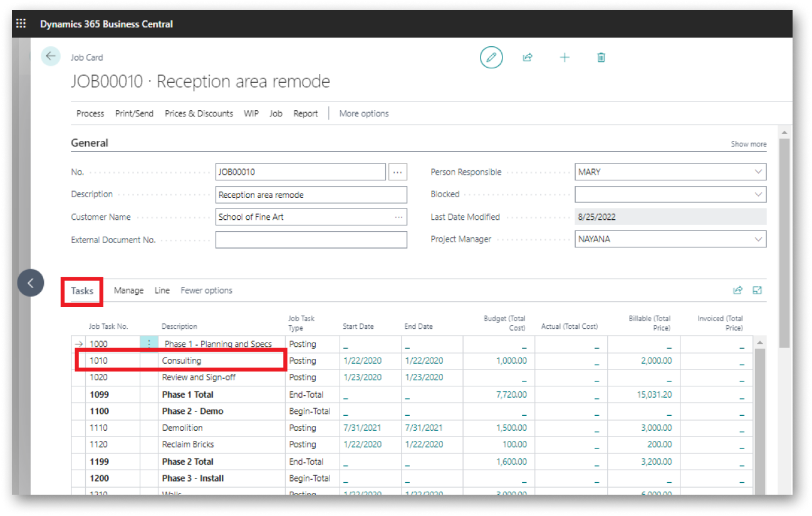Open the app launcher waffle icon

point(21,24)
